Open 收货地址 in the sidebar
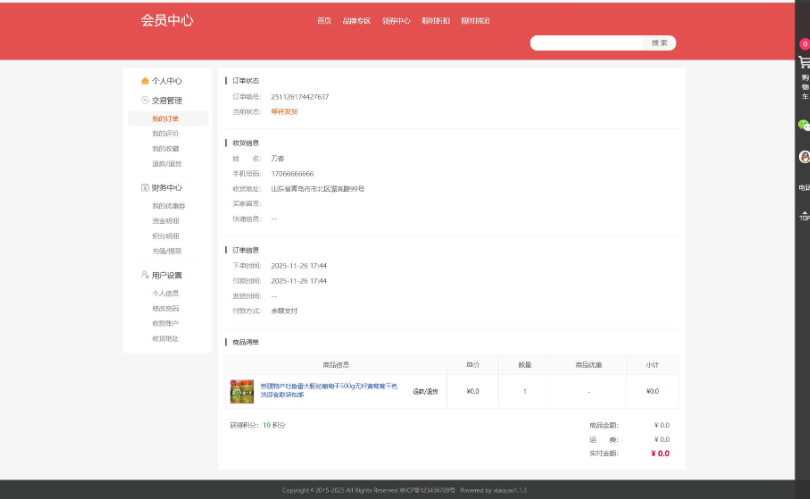 [165, 339]
